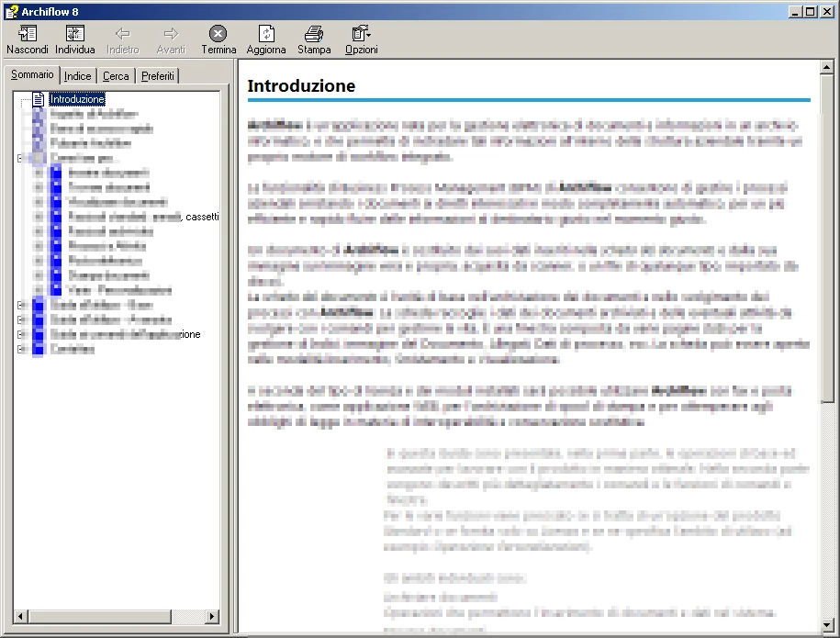Image resolution: width=840 pixels, height=638 pixels.
Task: Show the Preferiti tab
Action: 158,76
